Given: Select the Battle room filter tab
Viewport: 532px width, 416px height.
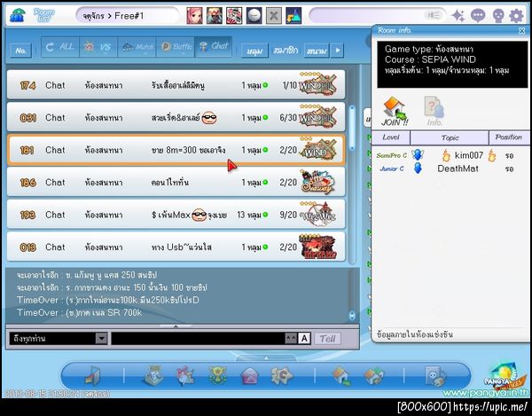Looking at the screenshot, I should click(x=176, y=46).
